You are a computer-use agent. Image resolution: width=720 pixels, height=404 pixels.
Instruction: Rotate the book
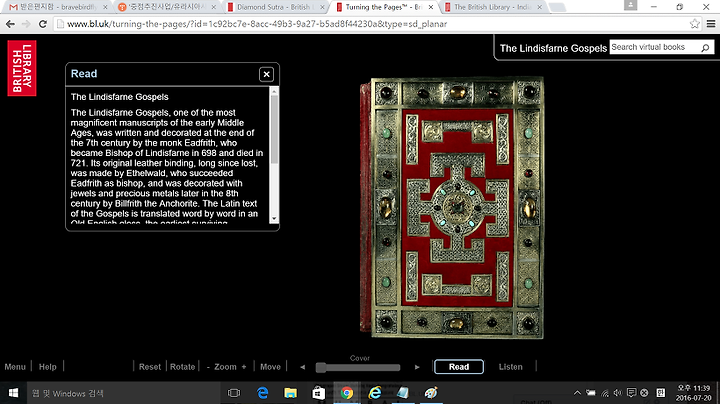(182, 367)
